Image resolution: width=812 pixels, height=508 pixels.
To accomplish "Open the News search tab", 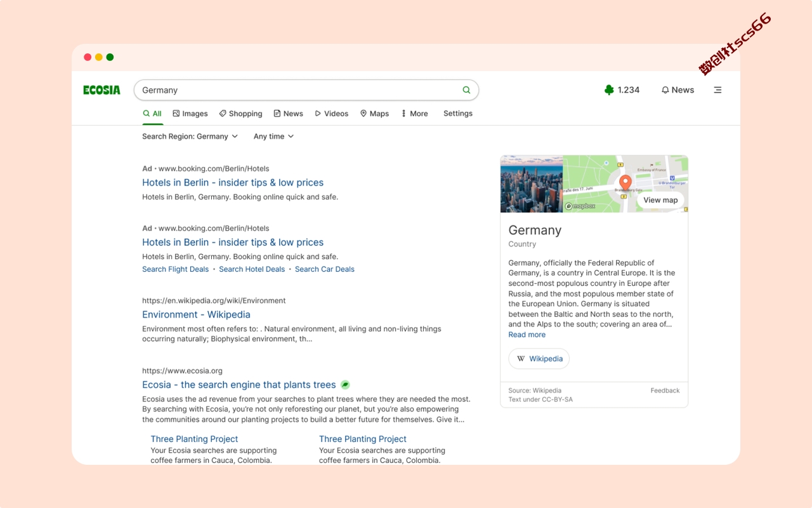I will click(289, 114).
